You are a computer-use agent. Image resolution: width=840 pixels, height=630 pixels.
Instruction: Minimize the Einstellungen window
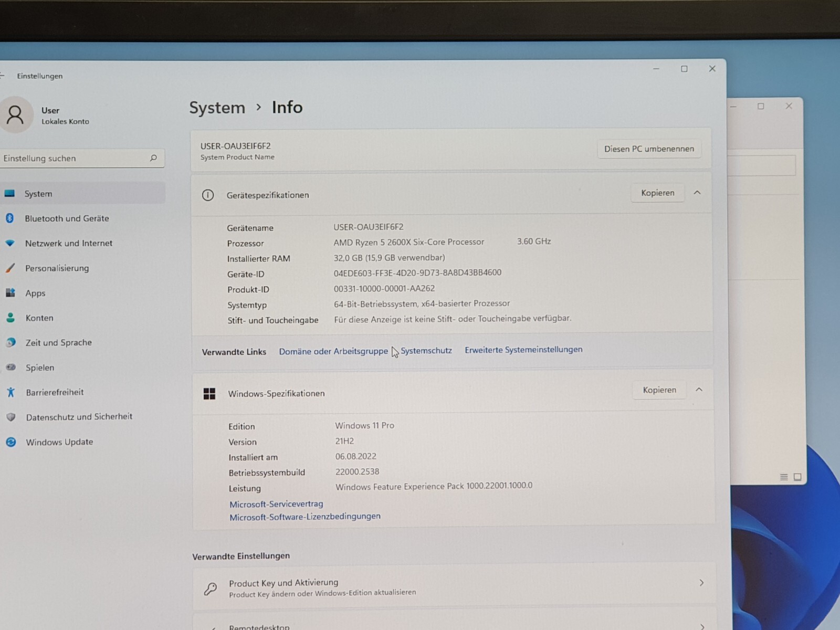click(x=656, y=69)
